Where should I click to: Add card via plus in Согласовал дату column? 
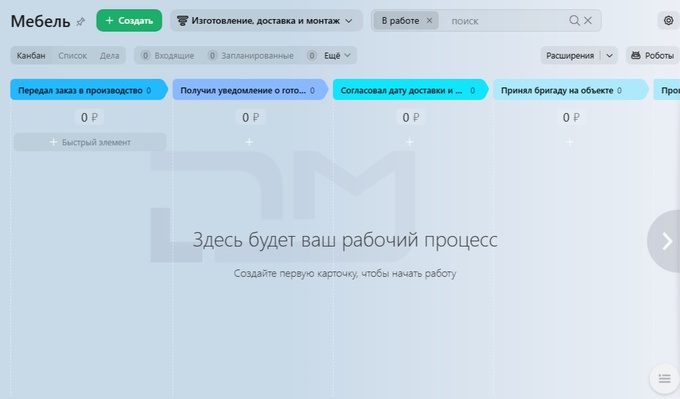(409, 142)
